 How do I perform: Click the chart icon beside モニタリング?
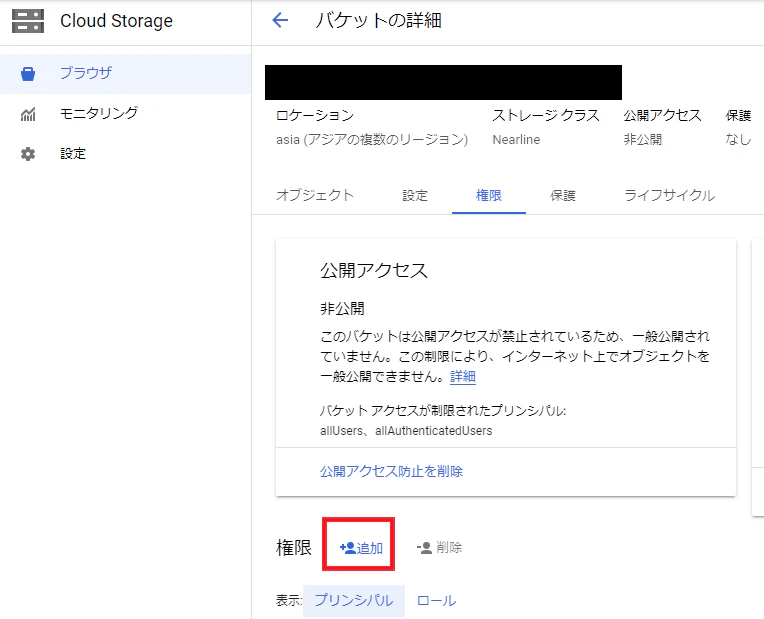(x=28, y=114)
